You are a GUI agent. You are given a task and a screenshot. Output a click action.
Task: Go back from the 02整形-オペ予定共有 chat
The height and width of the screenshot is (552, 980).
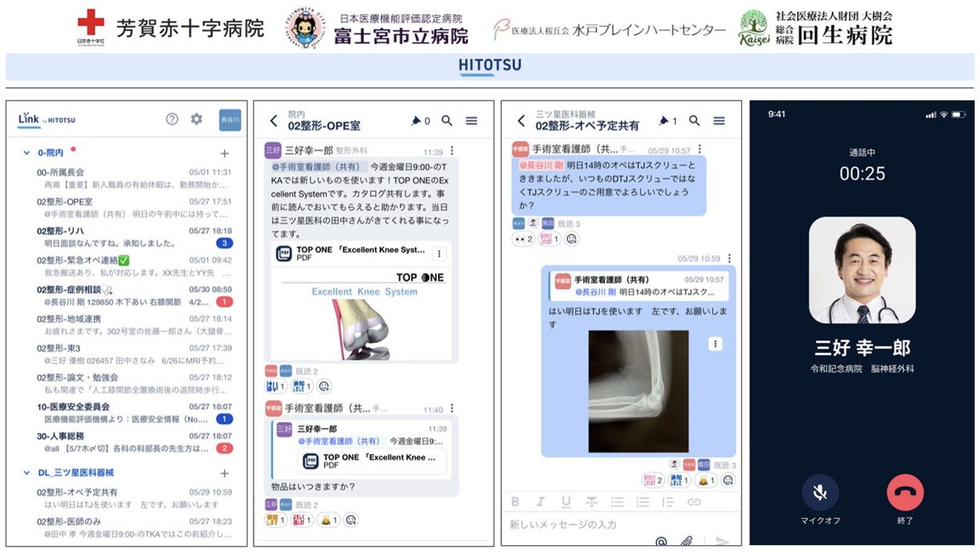[x=521, y=120]
